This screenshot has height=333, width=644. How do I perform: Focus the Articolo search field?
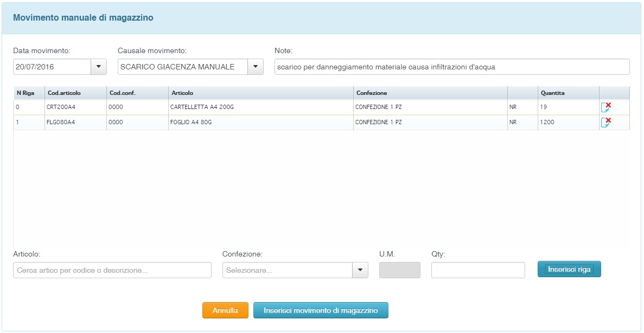point(112,270)
